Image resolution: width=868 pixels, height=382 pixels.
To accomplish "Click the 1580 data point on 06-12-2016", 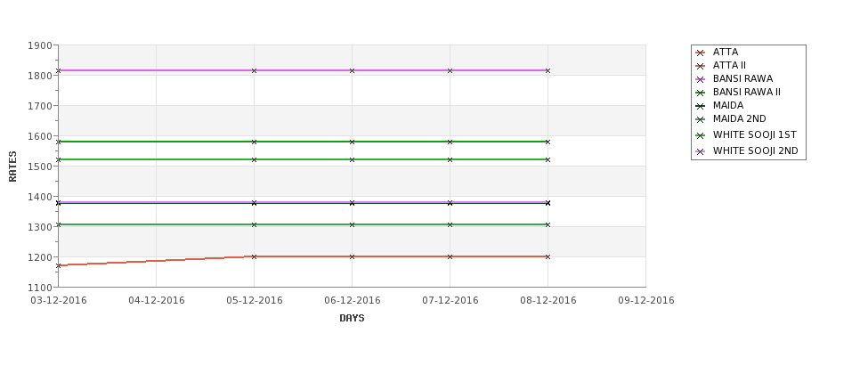I will (352, 142).
